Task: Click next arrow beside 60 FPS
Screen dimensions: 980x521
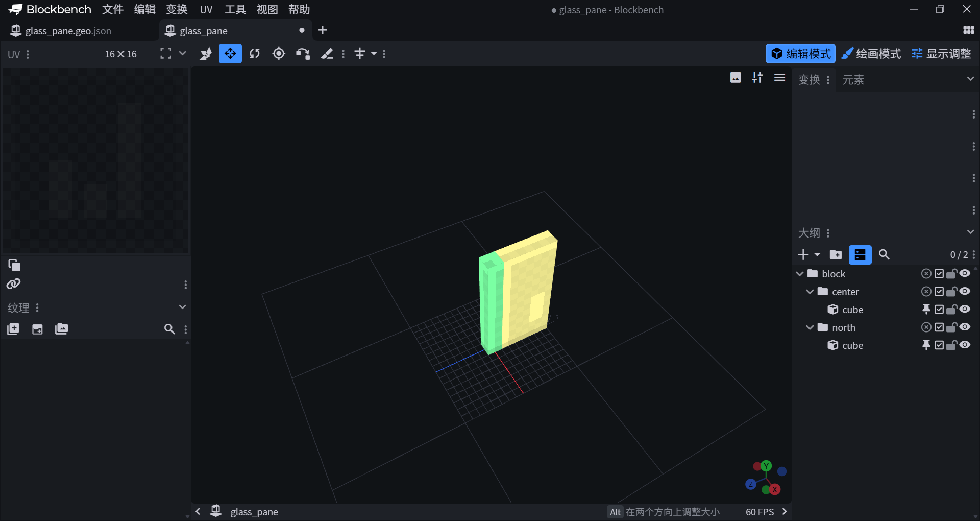Action: (785, 511)
